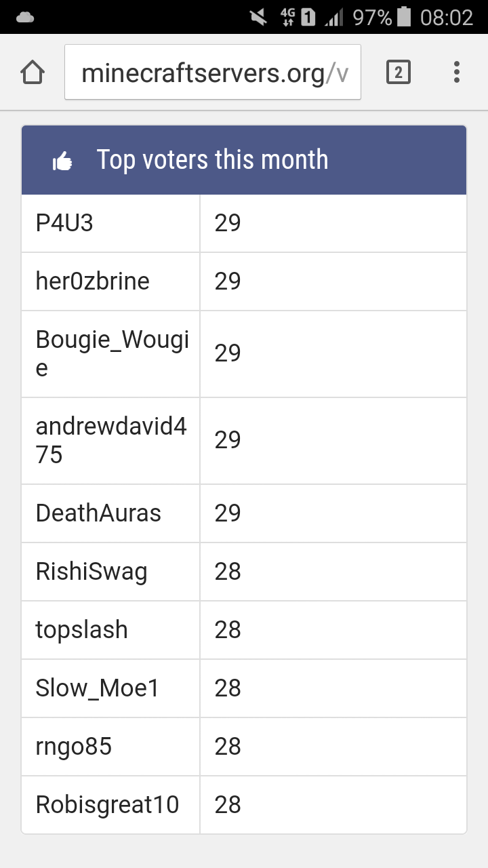Tap the minecraftservers.org address bar
Image resolution: width=488 pixels, height=868 pixels.
pos(213,73)
